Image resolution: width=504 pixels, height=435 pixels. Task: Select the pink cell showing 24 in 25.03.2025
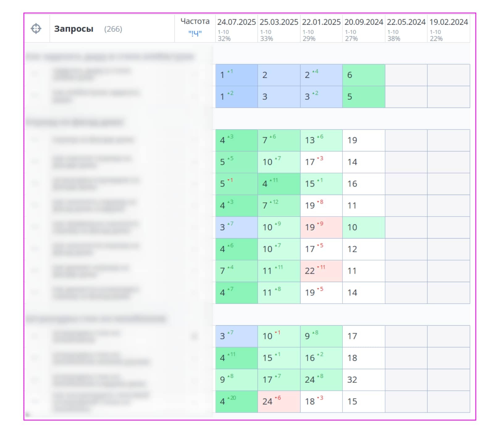click(279, 402)
